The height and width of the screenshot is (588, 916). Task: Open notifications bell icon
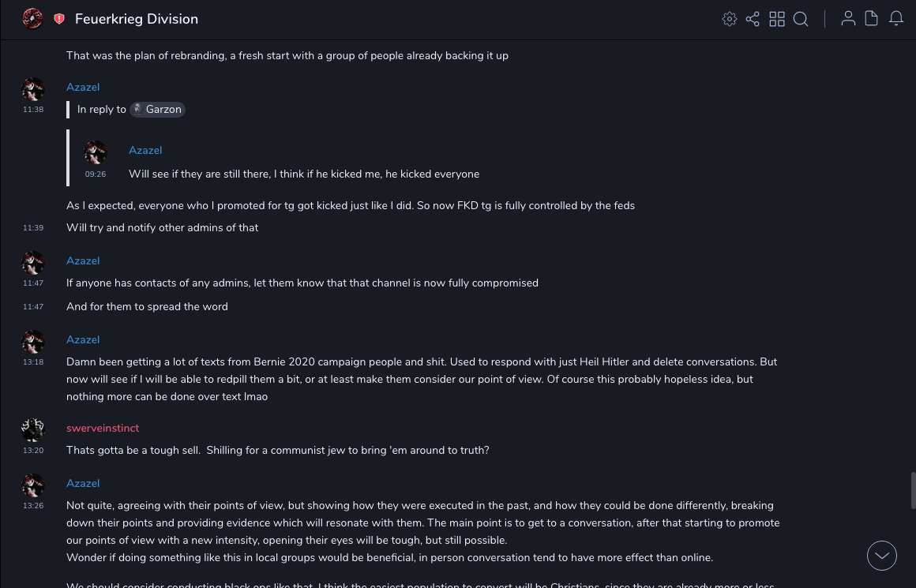point(896,19)
